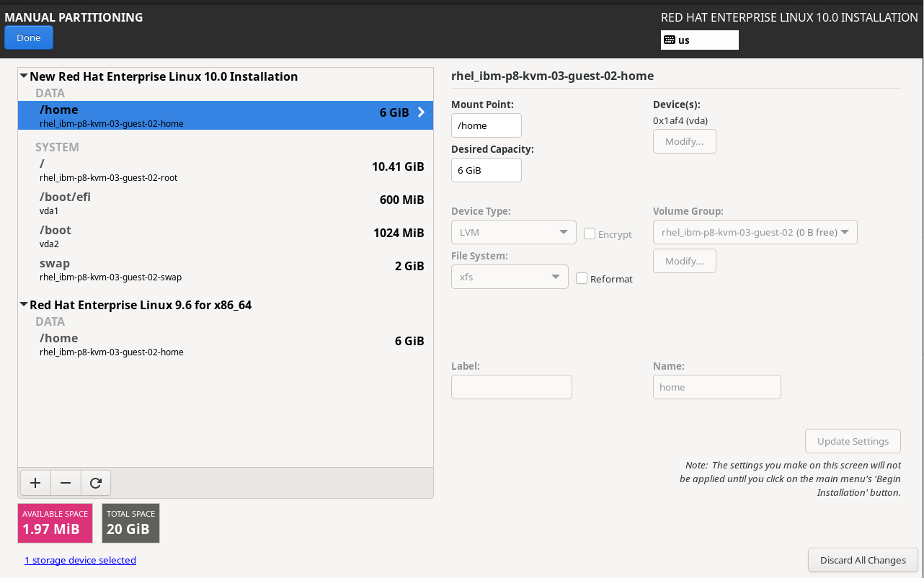Click the chevron arrow on the selected /home row
Image resolution: width=924 pixels, height=578 pixels.
point(421,112)
